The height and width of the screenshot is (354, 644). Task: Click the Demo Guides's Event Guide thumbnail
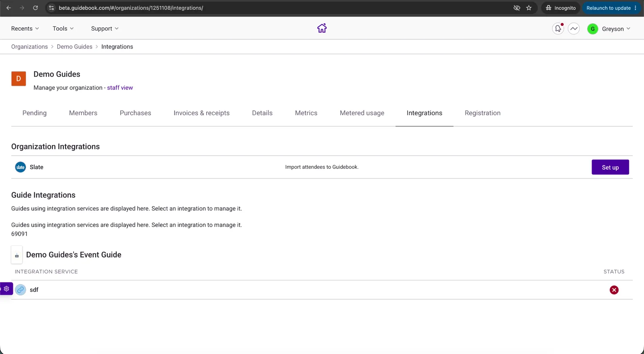pos(17,255)
